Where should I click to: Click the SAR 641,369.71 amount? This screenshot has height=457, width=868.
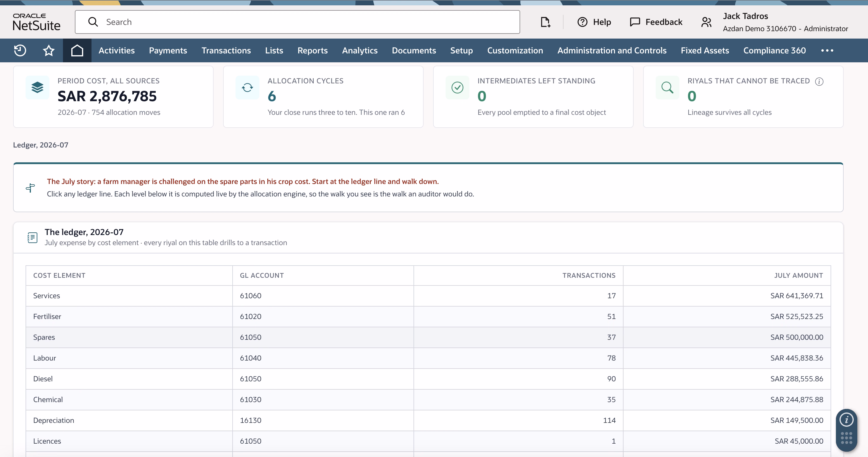(x=797, y=296)
